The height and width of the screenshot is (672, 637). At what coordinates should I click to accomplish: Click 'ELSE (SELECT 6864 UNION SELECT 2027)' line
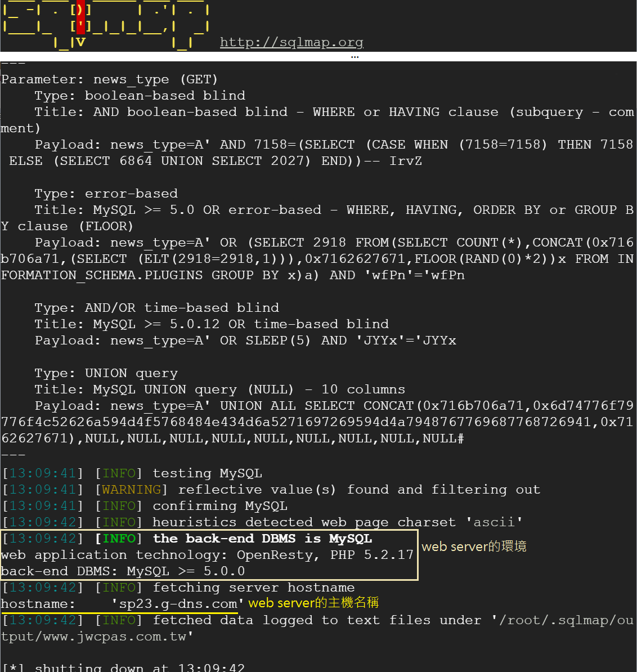tap(216, 161)
